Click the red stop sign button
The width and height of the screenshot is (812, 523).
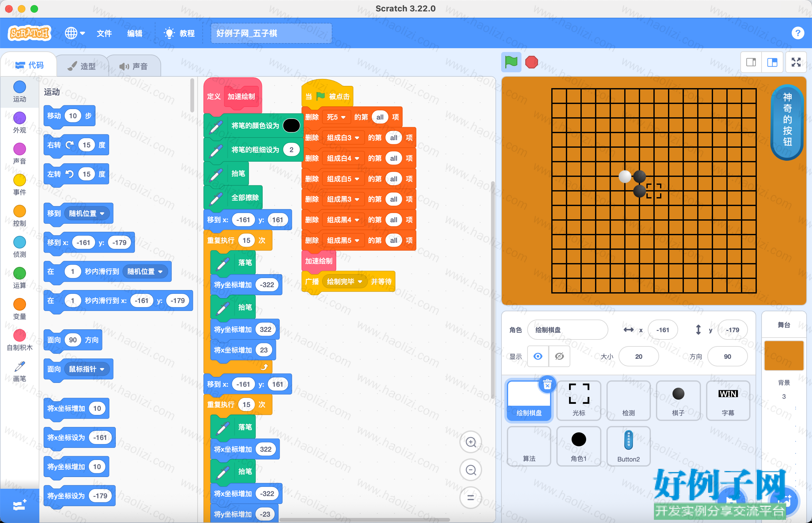pyautogui.click(x=531, y=62)
